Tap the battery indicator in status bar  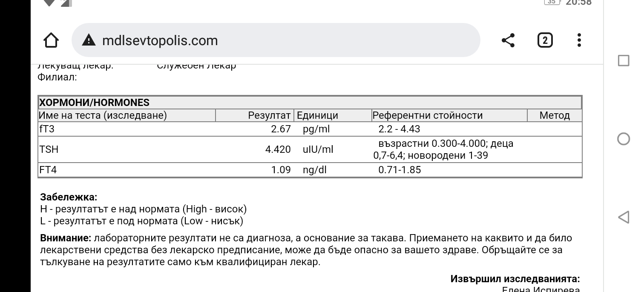click(552, 2)
